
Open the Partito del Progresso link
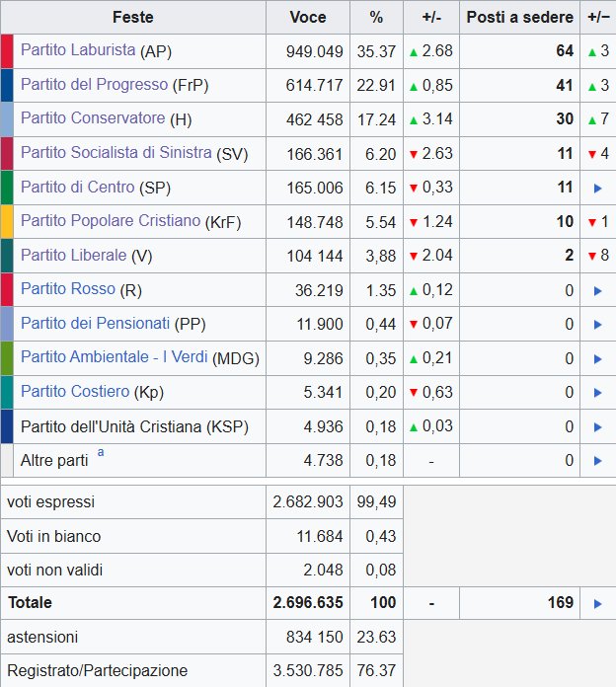94,85
